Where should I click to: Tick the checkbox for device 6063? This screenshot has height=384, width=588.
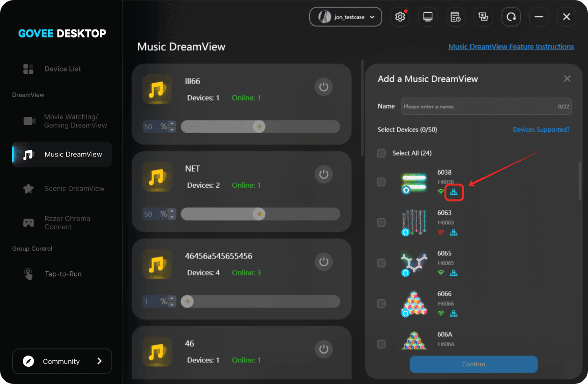381,222
